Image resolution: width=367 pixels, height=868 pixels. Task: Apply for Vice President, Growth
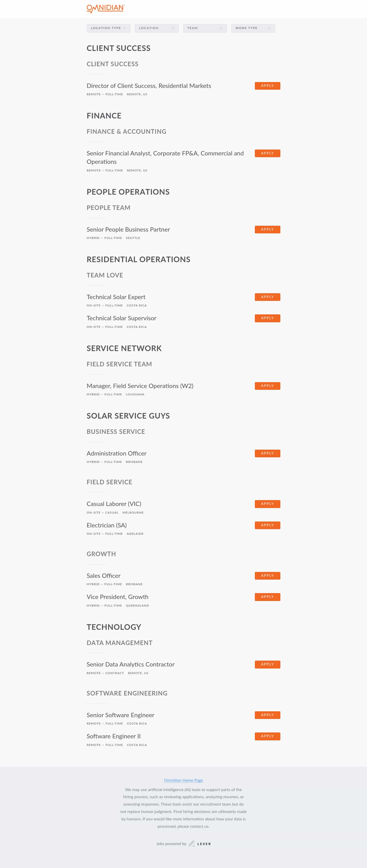(x=267, y=597)
